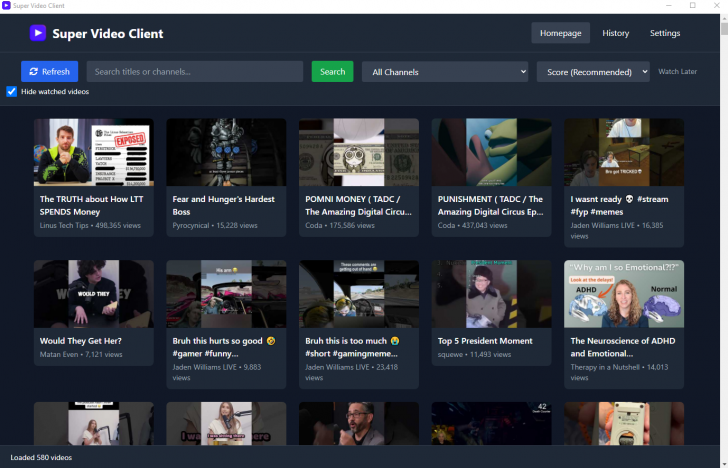Open the PUNISHMENT TADC video thumbnail
The height and width of the screenshot is (468, 728).
point(492,152)
